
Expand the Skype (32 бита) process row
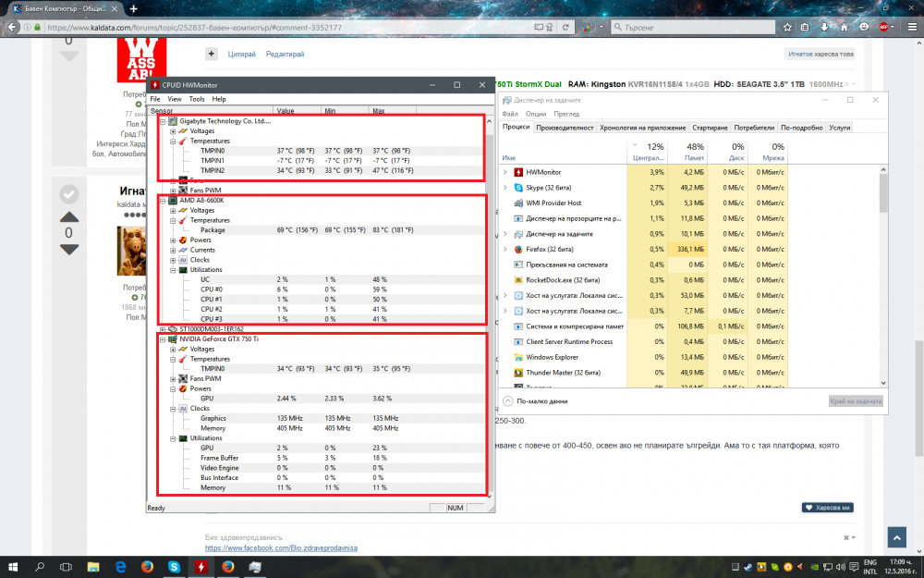505,188
